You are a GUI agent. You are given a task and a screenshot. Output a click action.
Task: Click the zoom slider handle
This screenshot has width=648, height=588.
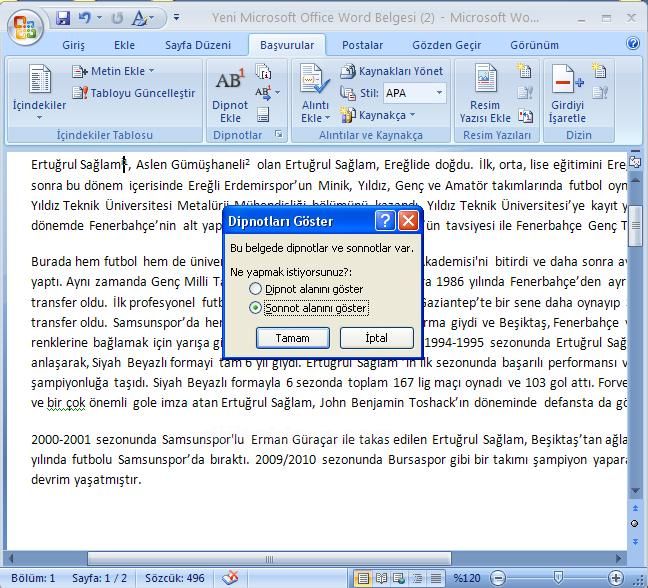pos(557,577)
